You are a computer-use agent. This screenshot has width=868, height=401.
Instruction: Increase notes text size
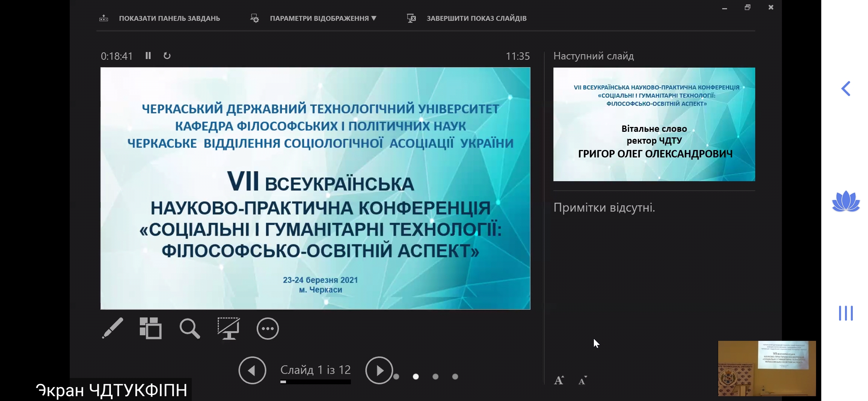click(559, 380)
